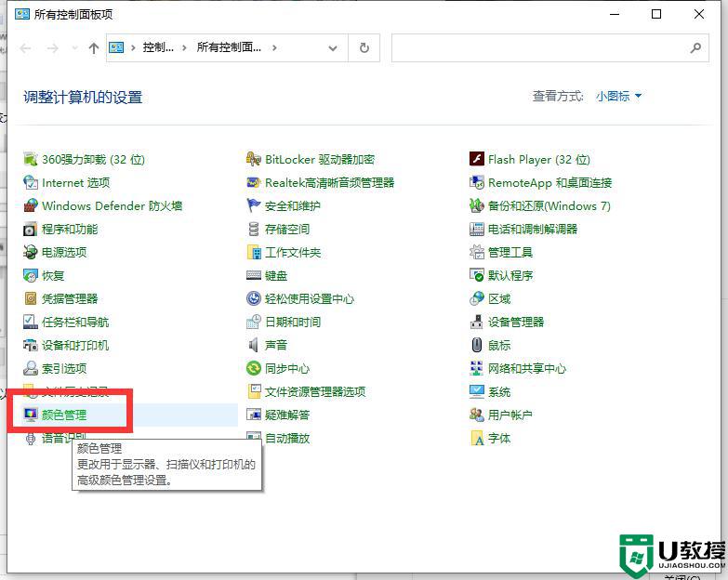Focus the control panel search box

(550, 47)
